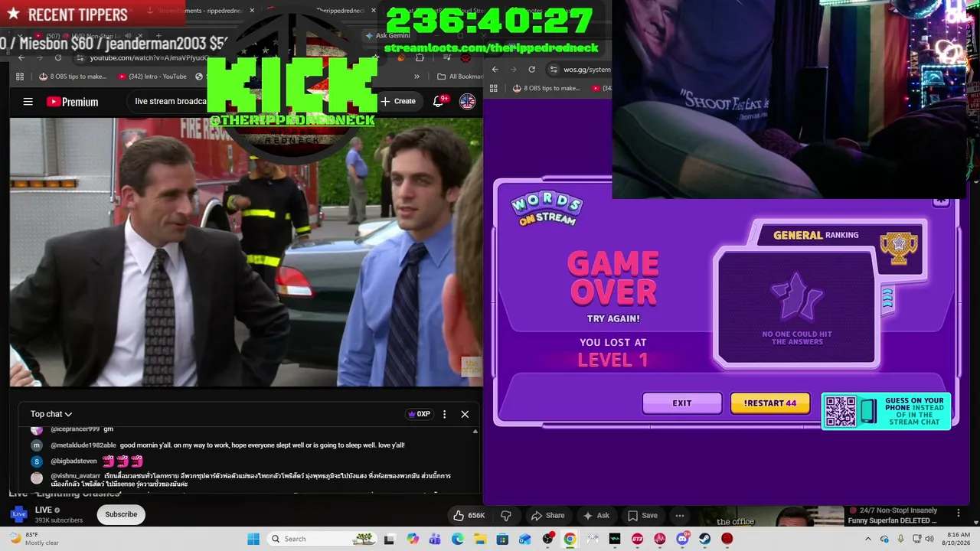Viewport: 980px width, 551px height.
Task: Save the video to a playlist
Action: point(643,515)
